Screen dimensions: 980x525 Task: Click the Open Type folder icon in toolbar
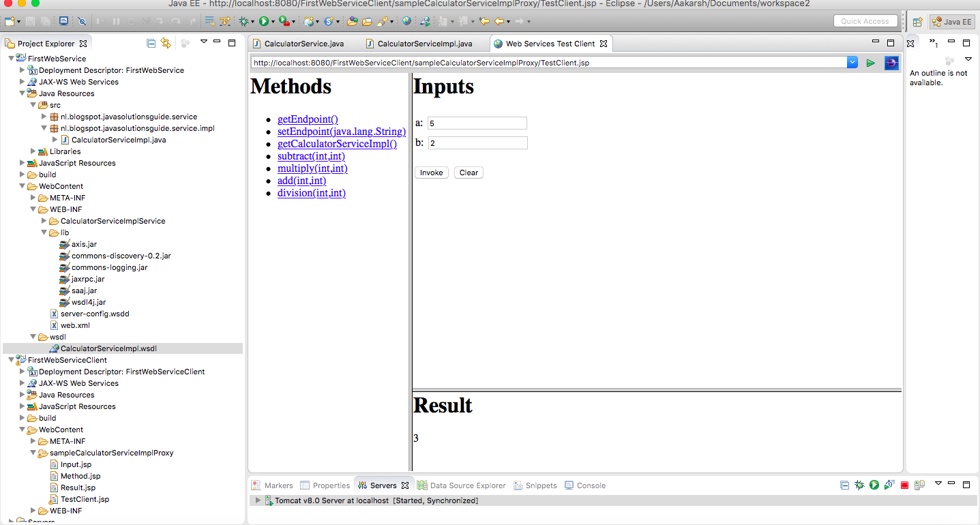[x=352, y=21]
